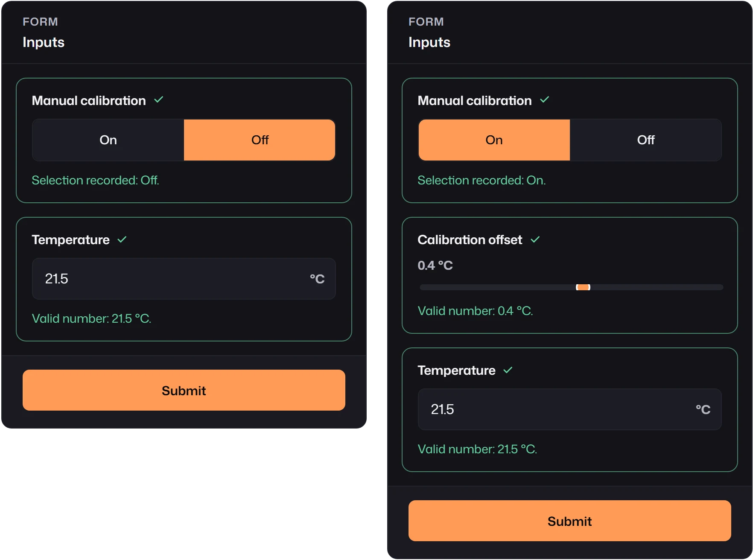Click the Inputs heading in left form

(x=44, y=42)
